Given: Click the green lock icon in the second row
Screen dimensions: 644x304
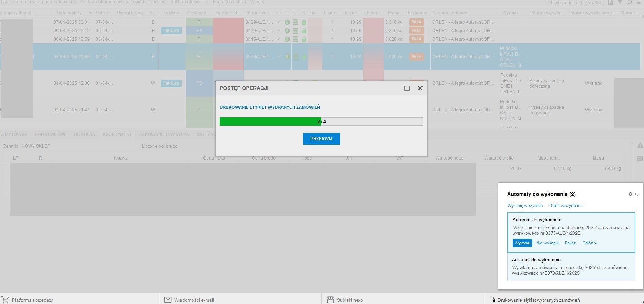Looking at the screenshot, I should point(304,31).
